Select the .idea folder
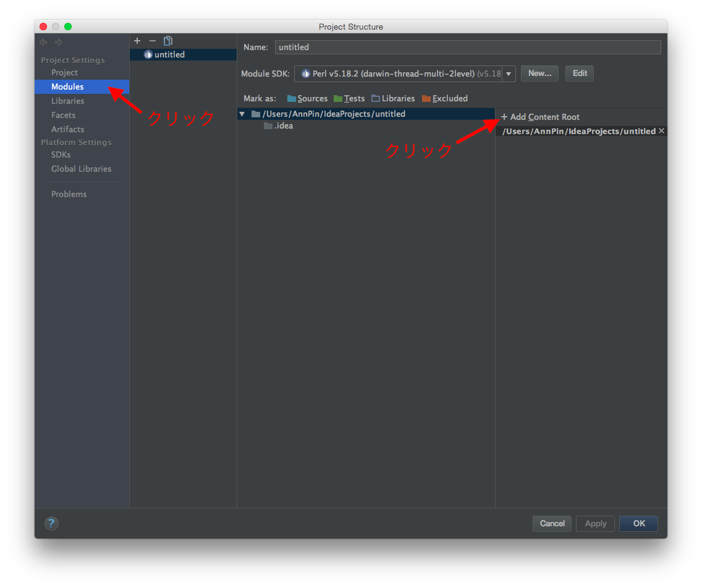 (x=279, y=126)
